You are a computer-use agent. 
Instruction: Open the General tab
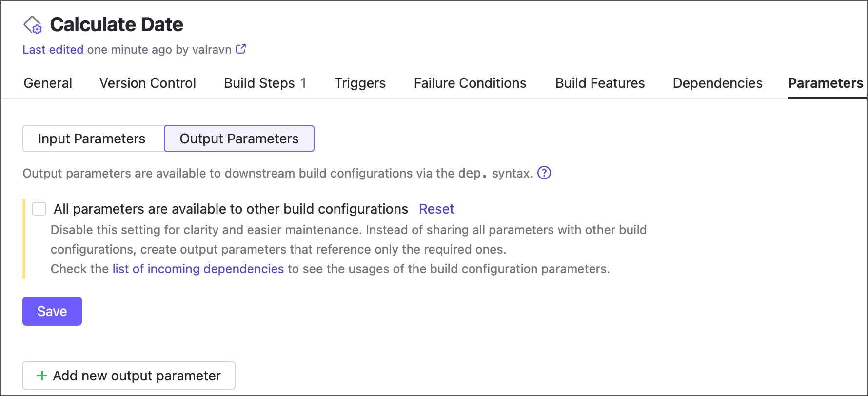48,83
